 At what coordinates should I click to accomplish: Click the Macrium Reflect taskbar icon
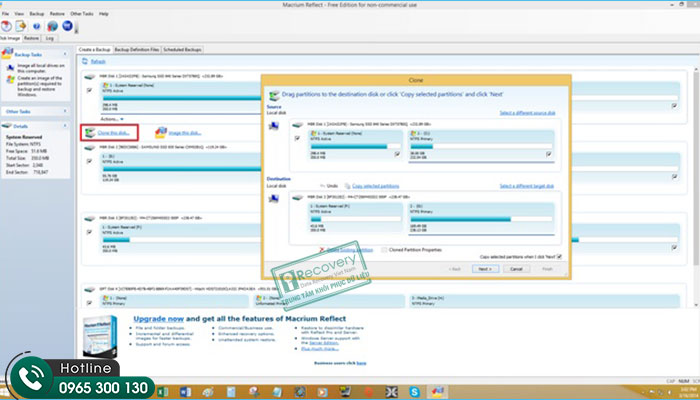point(438,392)
